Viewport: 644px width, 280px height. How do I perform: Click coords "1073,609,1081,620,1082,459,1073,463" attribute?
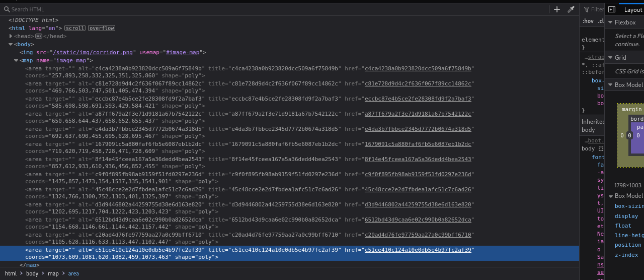click(98, 257)
